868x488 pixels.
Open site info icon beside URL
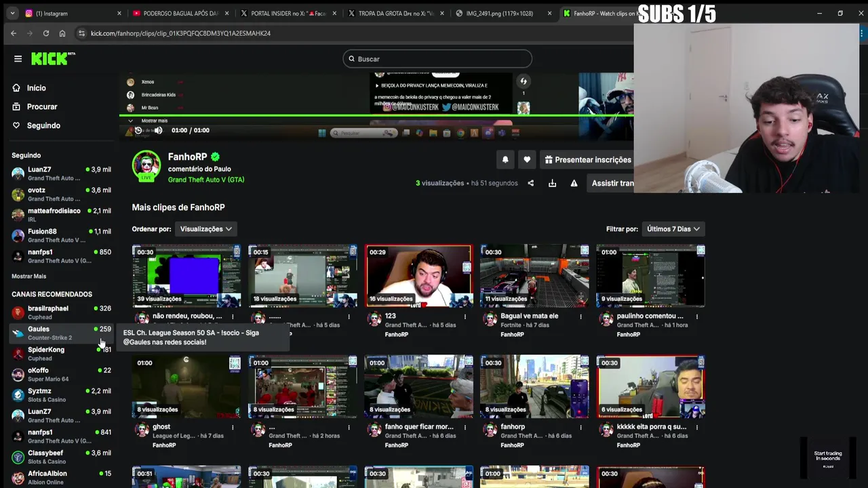click(81, 33)
